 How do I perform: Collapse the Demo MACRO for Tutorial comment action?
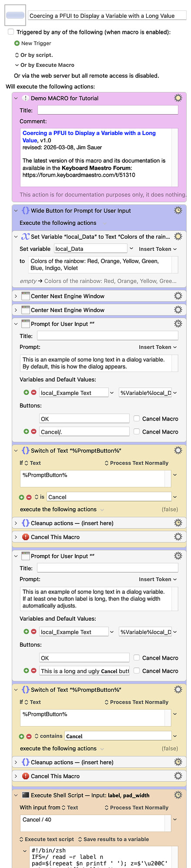pos(16,98)
